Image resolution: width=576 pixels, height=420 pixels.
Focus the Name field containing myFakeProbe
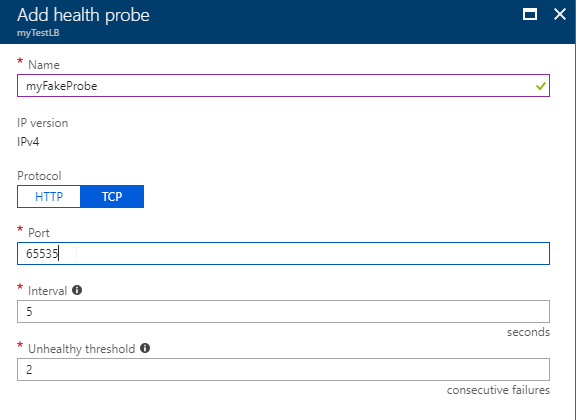[x=283, y=86]
